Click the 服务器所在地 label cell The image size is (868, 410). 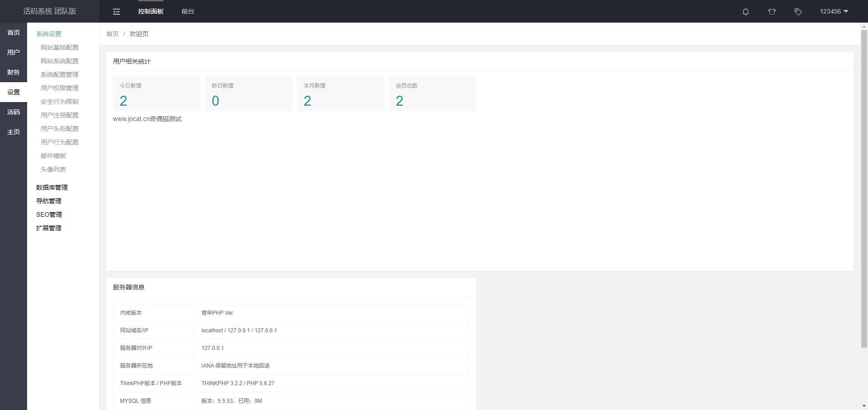click(154, 366)
